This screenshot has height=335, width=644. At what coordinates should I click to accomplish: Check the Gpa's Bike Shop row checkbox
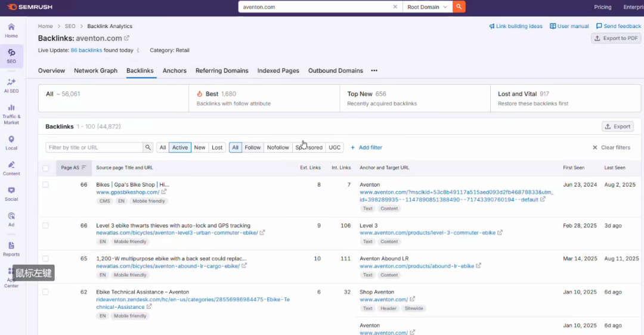click(x=45, y=185)
